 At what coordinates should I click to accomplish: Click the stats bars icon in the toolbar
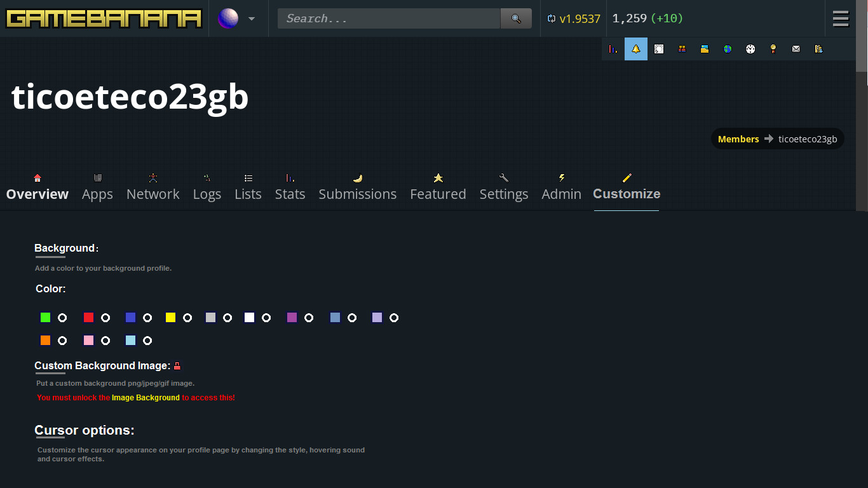613,49
